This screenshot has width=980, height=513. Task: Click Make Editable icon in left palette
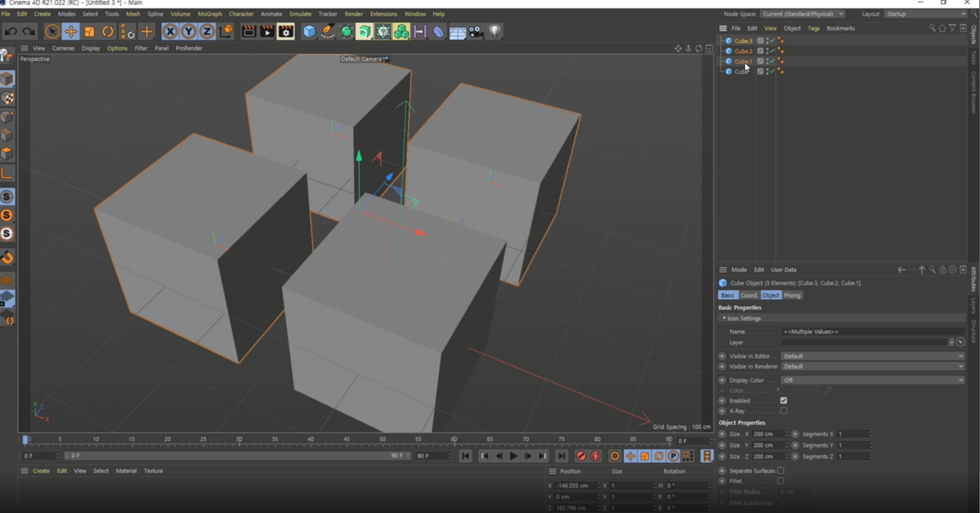(x=7, y=56)
